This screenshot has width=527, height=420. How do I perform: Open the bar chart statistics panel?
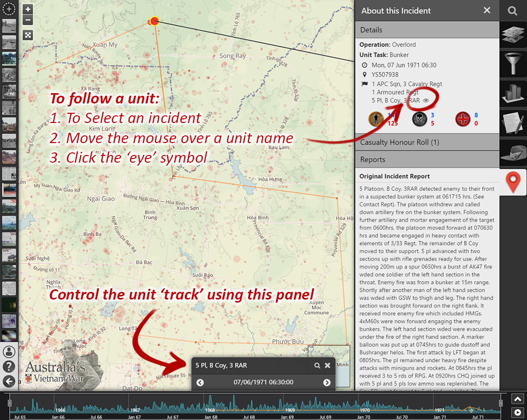tap(513, 94)
